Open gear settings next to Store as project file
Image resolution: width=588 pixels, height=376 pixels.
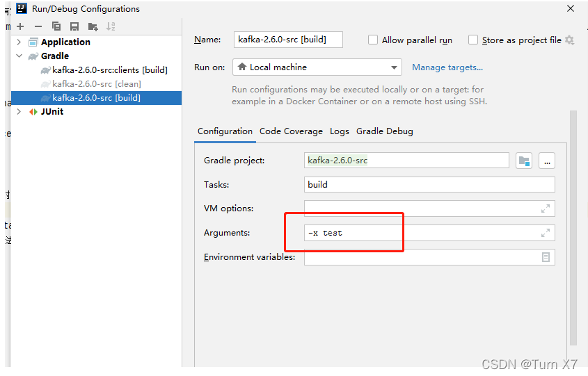[x=570, y=40]
